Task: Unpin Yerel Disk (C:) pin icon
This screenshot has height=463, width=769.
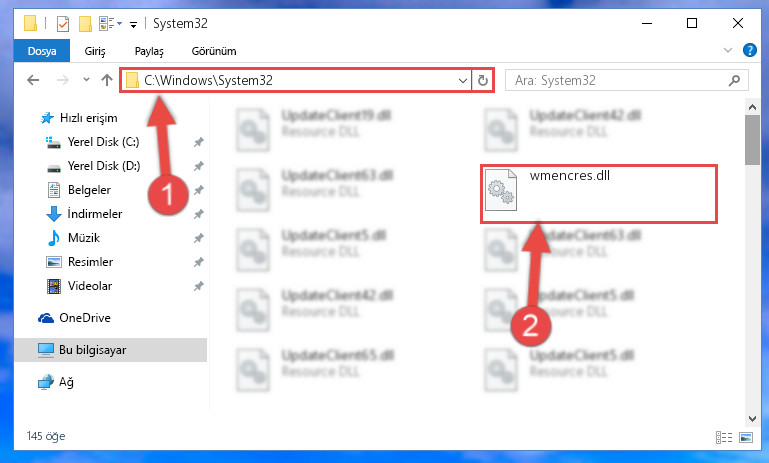Action: pos(198,142)
